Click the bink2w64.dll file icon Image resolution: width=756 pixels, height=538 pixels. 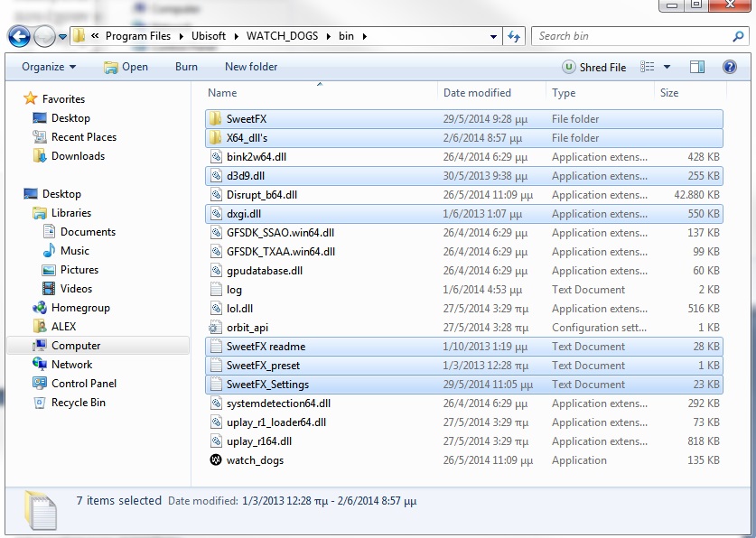[216, 157]
